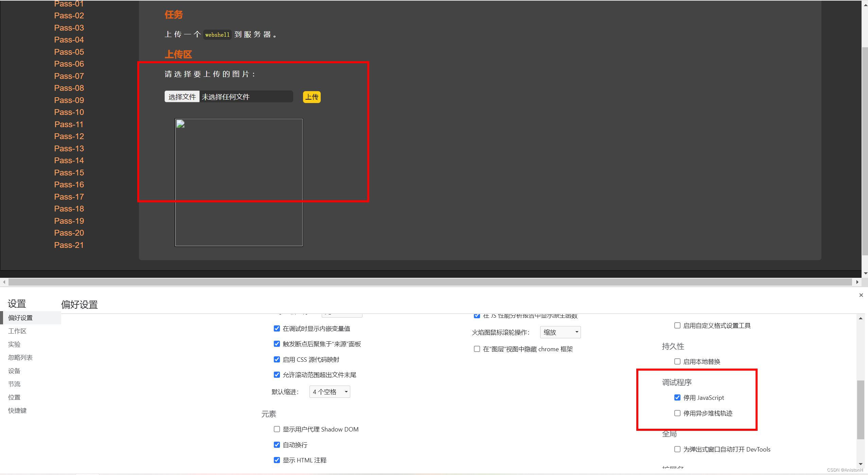Go to Pass-10 level link
868x475 pixels.
pyautogui.click(x=69, y=112)
